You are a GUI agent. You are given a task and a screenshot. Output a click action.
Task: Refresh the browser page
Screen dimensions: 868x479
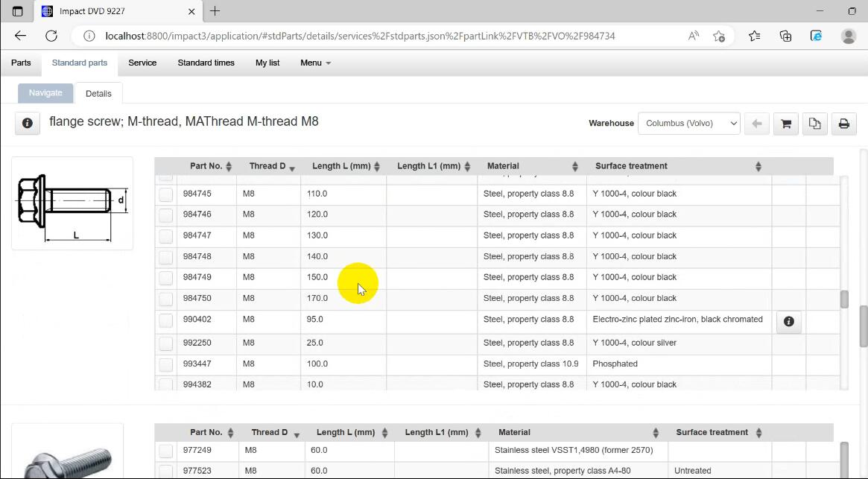[51, 36]
